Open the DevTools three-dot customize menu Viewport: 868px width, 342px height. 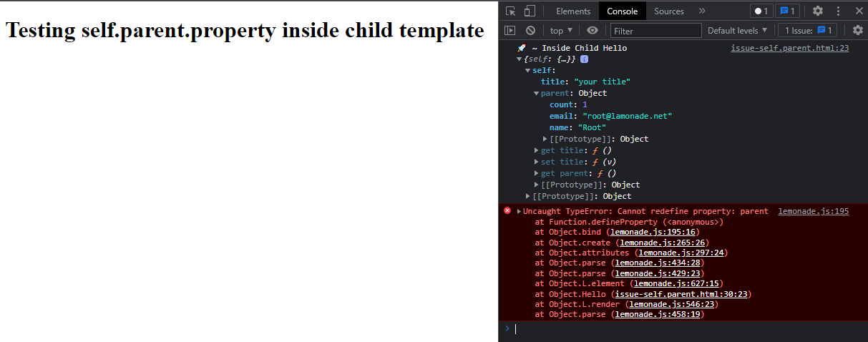(x=838, y=11)
